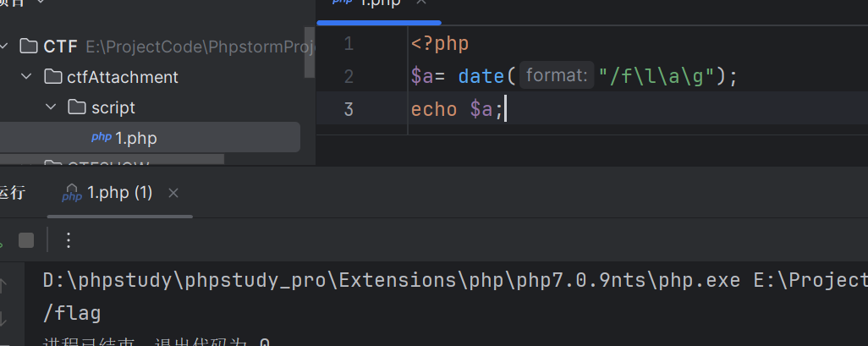Click the CTF root folder icon
The image size is (868, 346).
(x=29, y=46)
